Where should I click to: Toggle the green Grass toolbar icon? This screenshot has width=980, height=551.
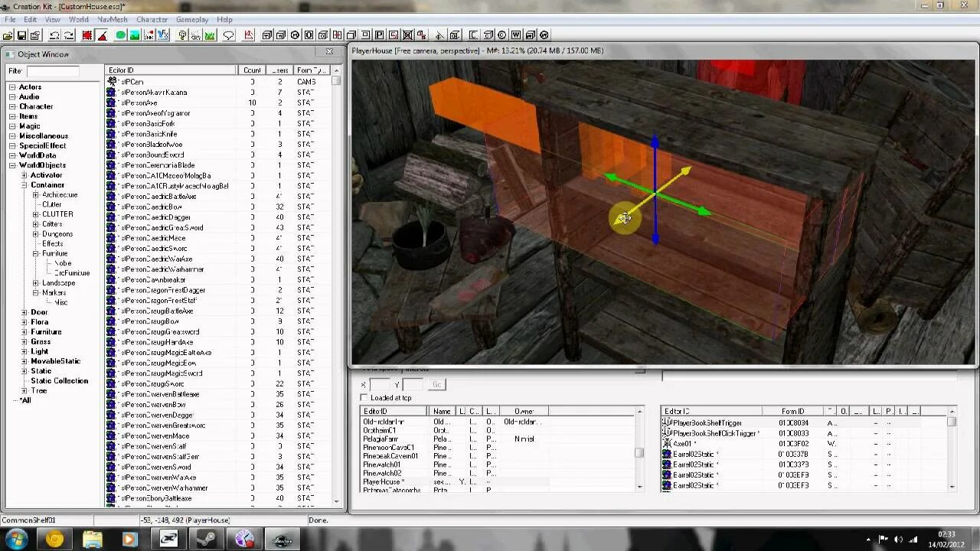coord(210,35)
